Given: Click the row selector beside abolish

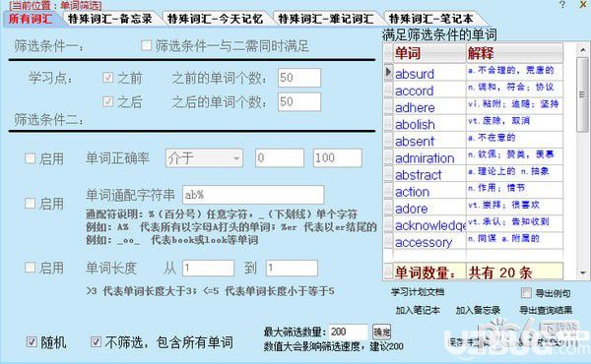Looking at the screenshot, I should (388, 123).
